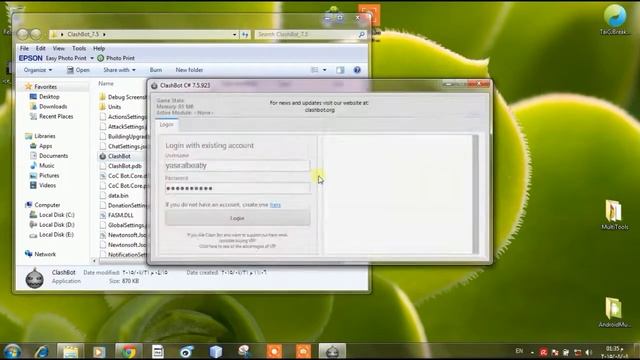640x360 pixels.
Task: Select Recent Places under Favorites
Action: coord(56,116)
